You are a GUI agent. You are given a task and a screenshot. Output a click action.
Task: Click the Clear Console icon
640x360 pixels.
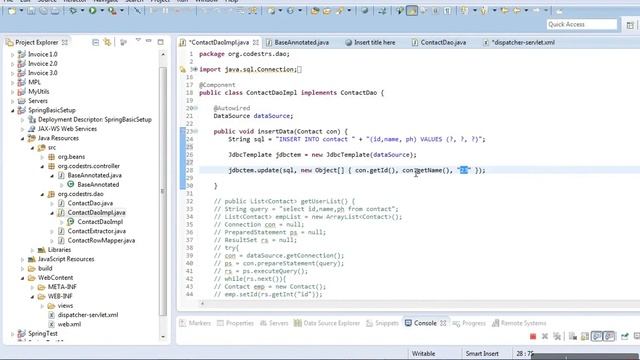click(x=573, y=336)
